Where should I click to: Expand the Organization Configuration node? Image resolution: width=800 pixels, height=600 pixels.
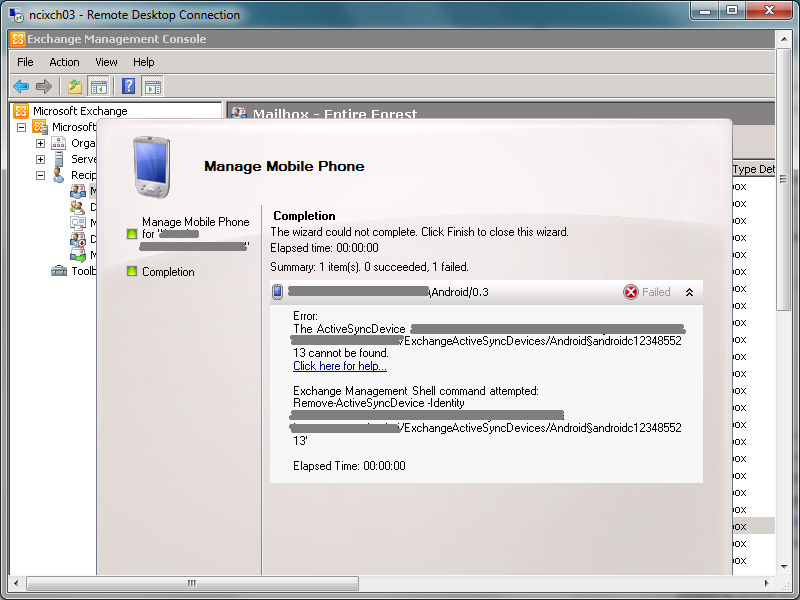(40, 143)
